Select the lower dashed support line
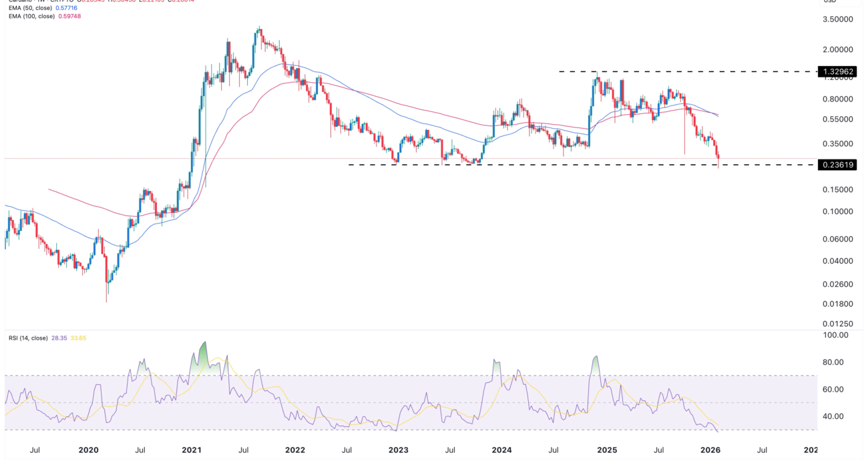This screenshot has height=467, width=868. click(x=534, y=165)
